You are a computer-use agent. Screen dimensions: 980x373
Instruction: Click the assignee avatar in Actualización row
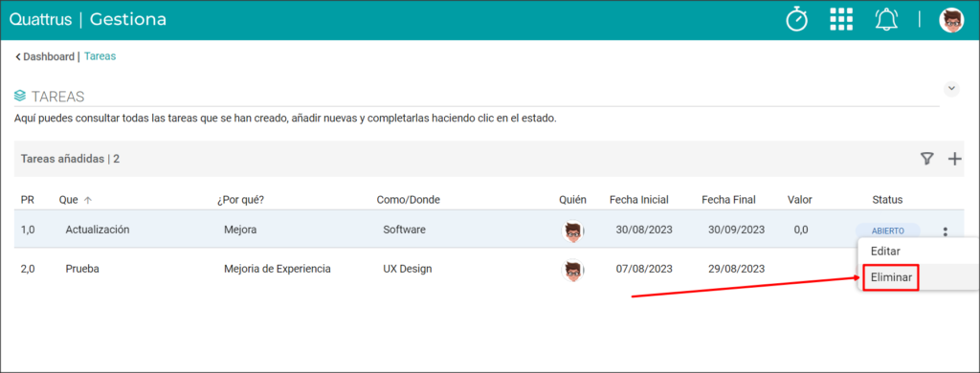(x=573, y=231)
